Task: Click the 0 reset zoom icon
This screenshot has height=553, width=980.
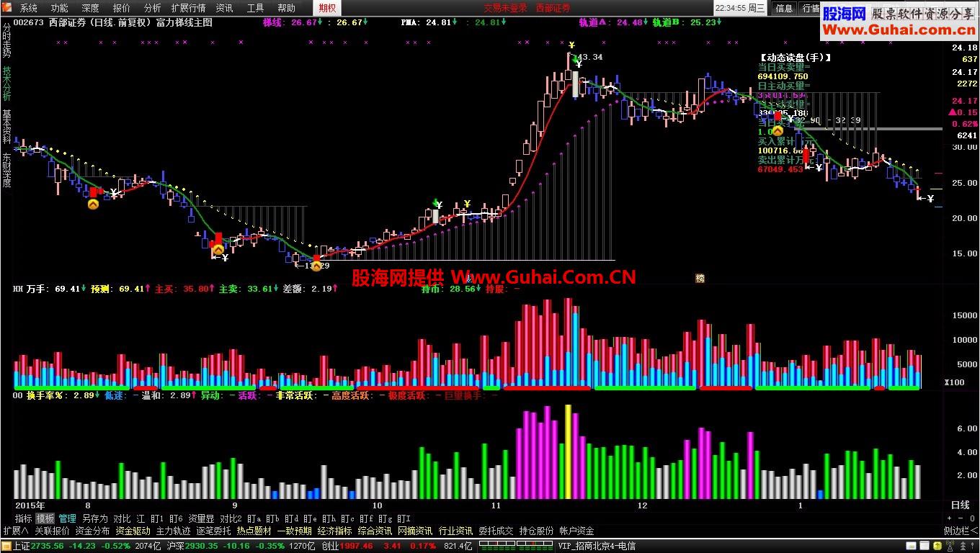Action: (x=972, y=518)
